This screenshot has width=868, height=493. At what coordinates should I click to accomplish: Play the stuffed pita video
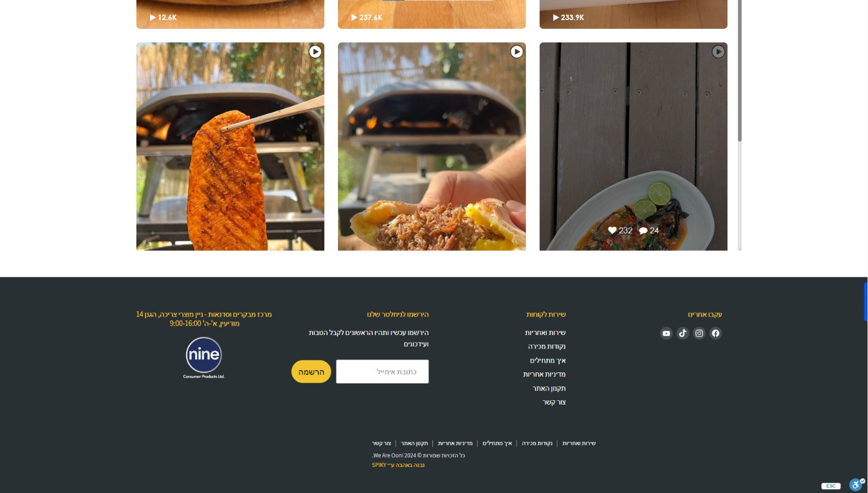[432, 147]
